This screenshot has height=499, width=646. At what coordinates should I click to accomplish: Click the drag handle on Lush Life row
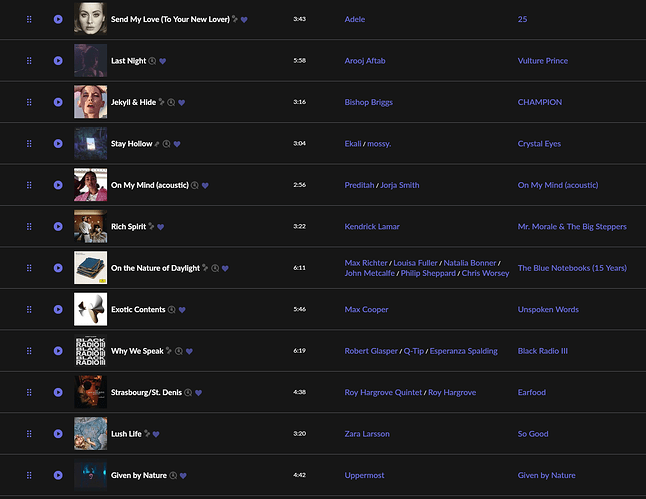29,434
